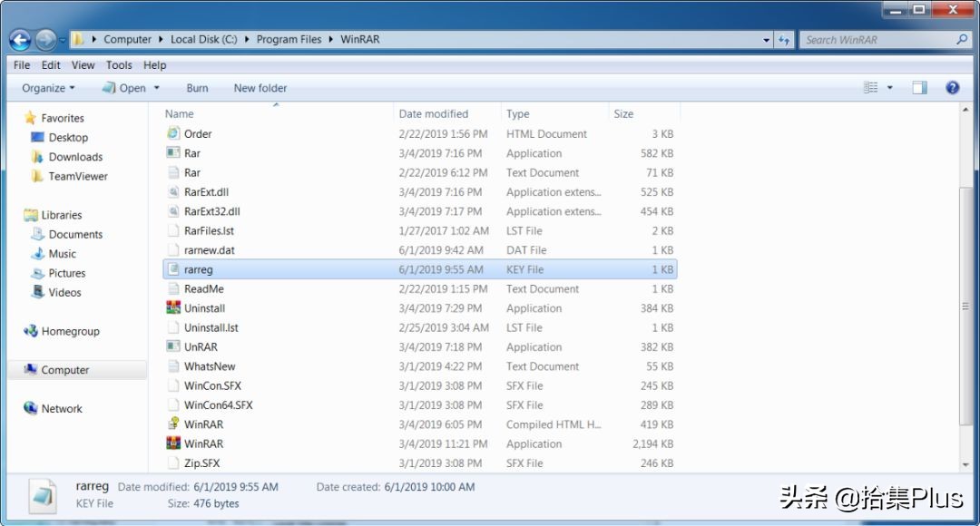Screen dimensions: 980x526
Task: Click the Order HTML document icon
Action: pos(173,133)
